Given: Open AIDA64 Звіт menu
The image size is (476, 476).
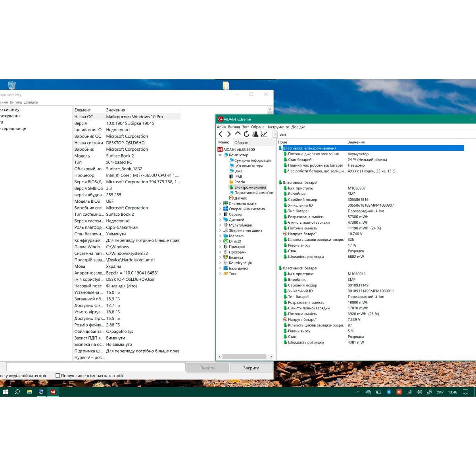Looking at the screenshot, I should click(246, 127).
